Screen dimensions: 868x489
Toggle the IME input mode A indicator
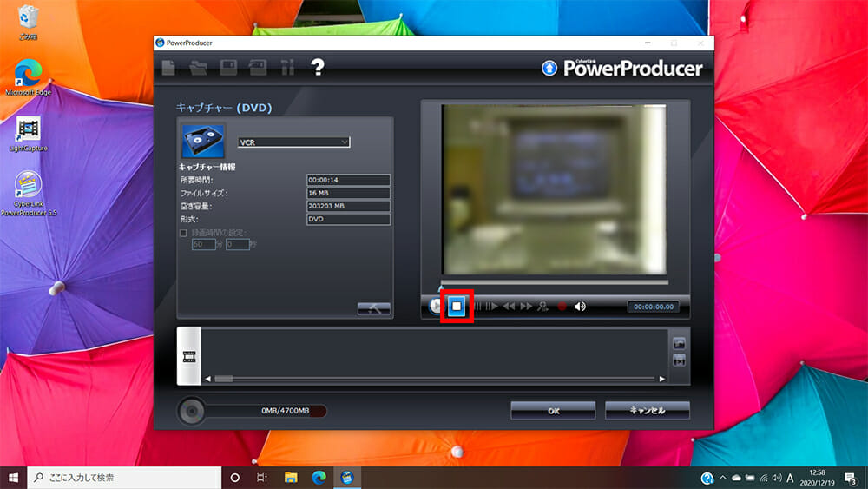coord(790,478)
